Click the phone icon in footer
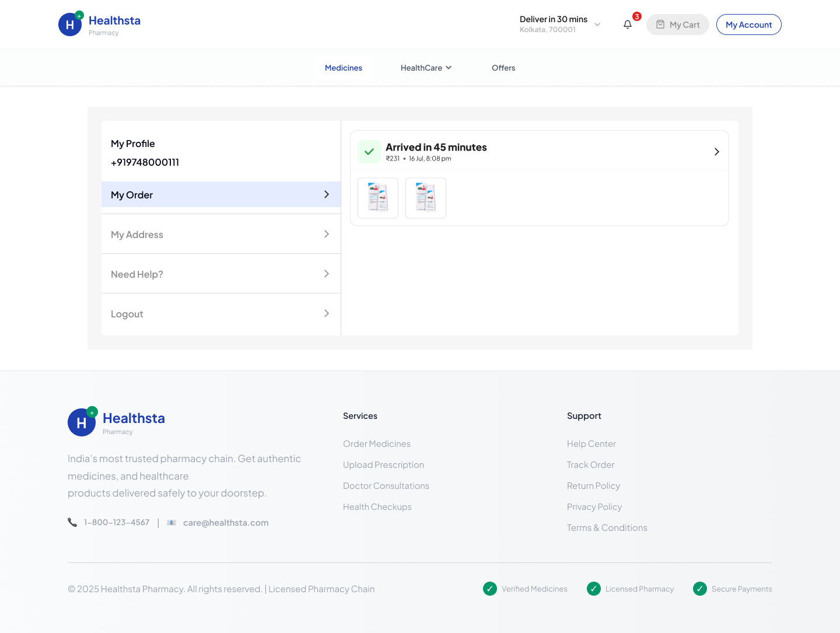The width and height of the screenshot is (840, 633). (72, 523)
